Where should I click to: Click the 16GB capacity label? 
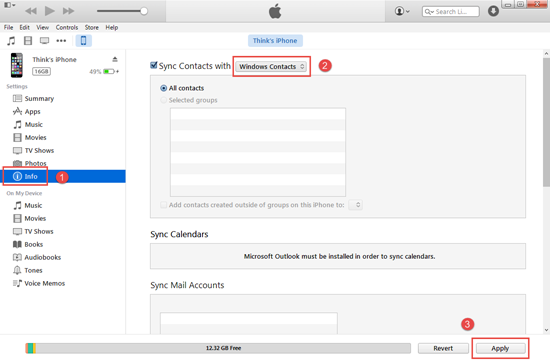click(x=41, y=72)
